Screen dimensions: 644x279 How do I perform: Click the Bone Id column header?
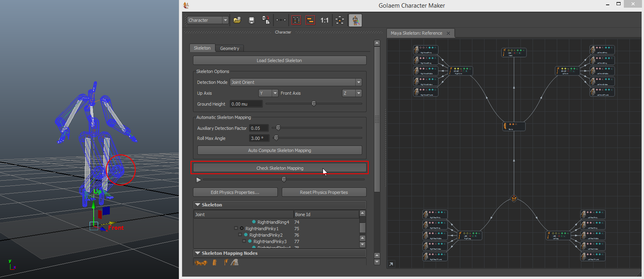(x=326, y=214)
